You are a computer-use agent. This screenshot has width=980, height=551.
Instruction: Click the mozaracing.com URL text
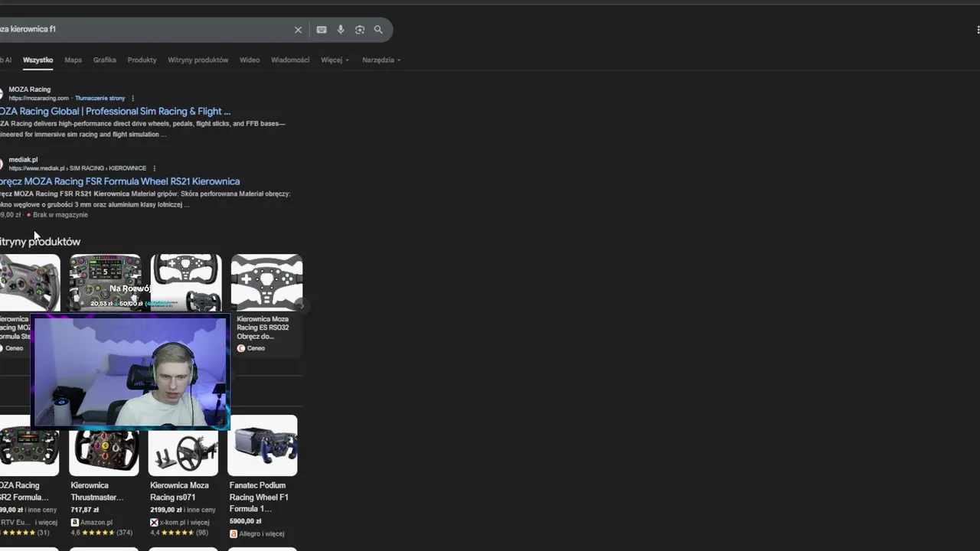pyautogui.click(x=39, y=98)
